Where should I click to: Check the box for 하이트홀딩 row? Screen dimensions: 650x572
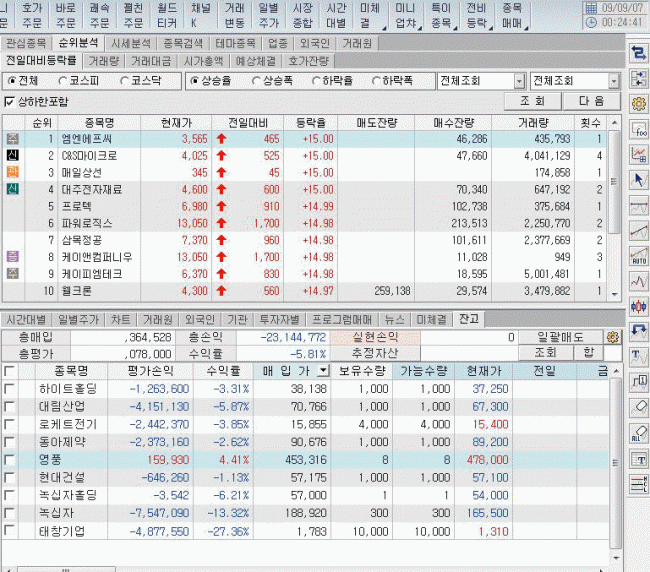[x=10, y=389]
